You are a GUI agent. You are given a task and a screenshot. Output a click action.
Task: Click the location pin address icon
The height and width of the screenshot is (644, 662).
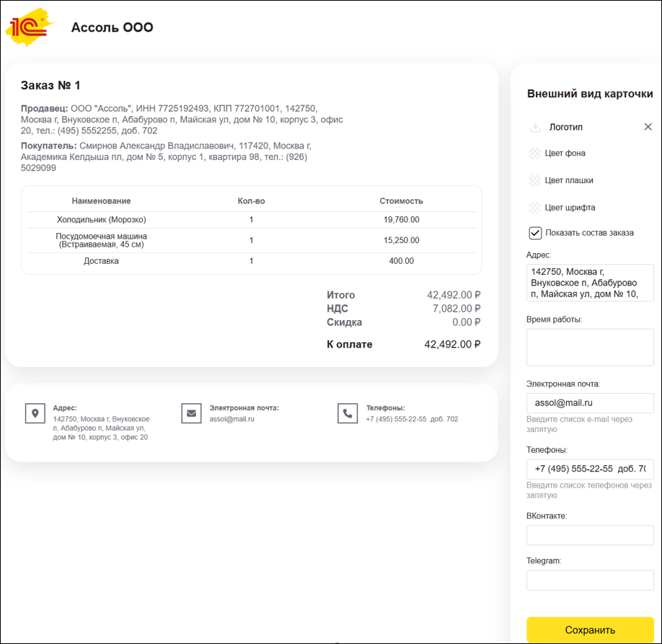point(35,413)
